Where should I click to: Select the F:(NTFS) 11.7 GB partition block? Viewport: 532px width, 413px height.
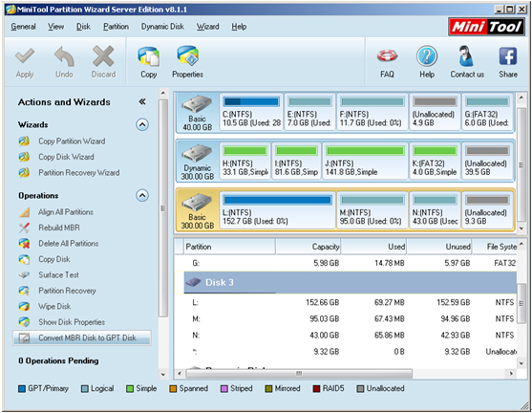tap(372, 112)
